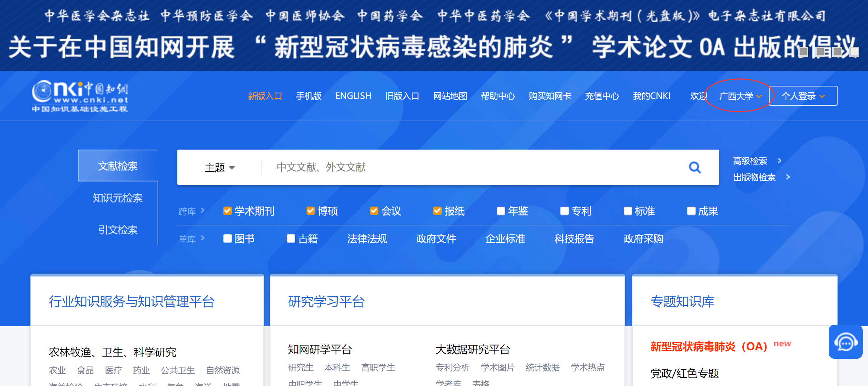Open 我的CNKI

pos(651,96)
